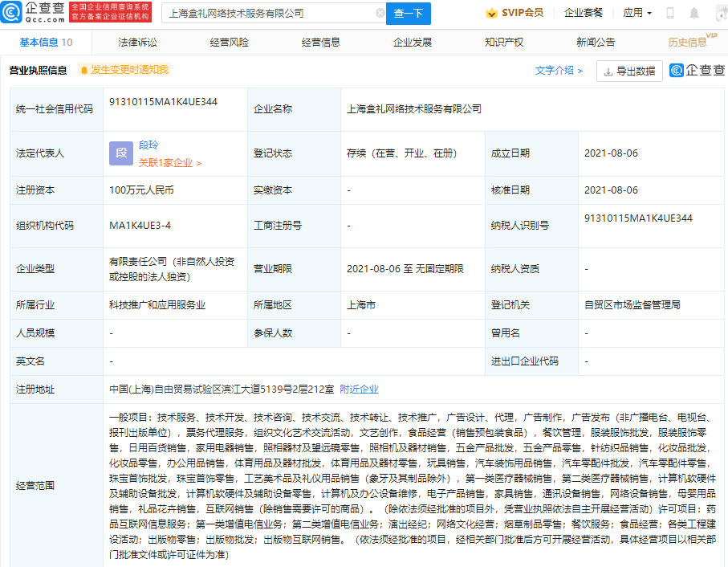Click organization code MA1K4UE3-4

click(140, 225)
